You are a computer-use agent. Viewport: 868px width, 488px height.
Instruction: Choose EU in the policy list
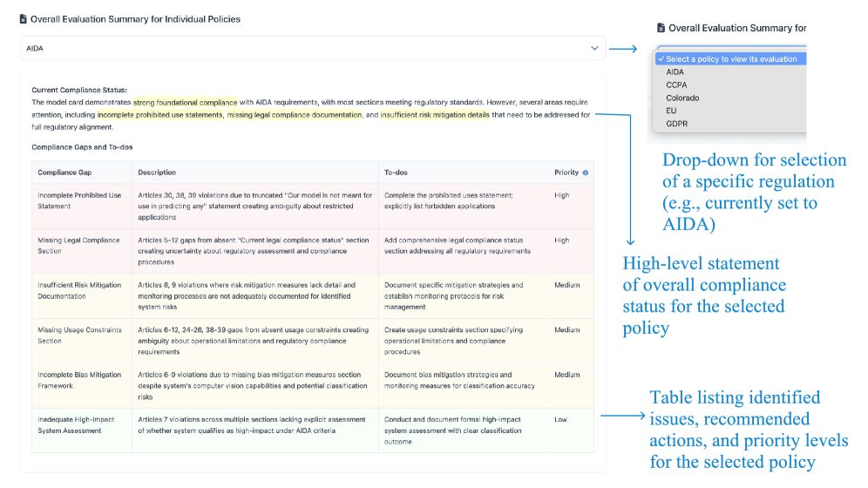tap(671, 111)
